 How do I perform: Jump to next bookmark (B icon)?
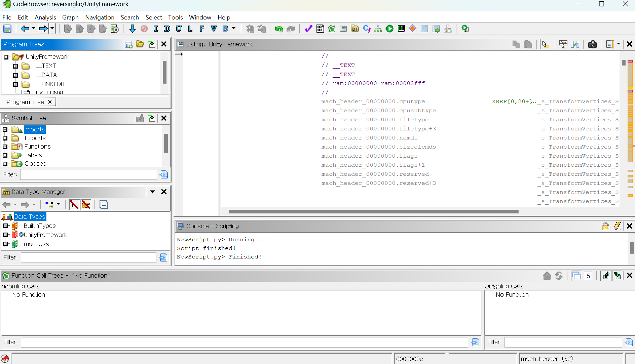(225, 29)
